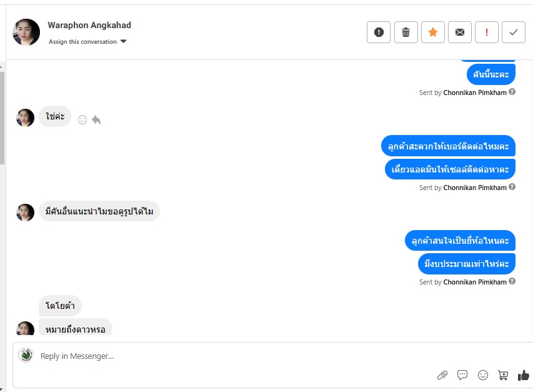Open saved replies speech bubble icon
Viewport: 533px width, 392px height.
pyautogui.click(x=462, y=375)
